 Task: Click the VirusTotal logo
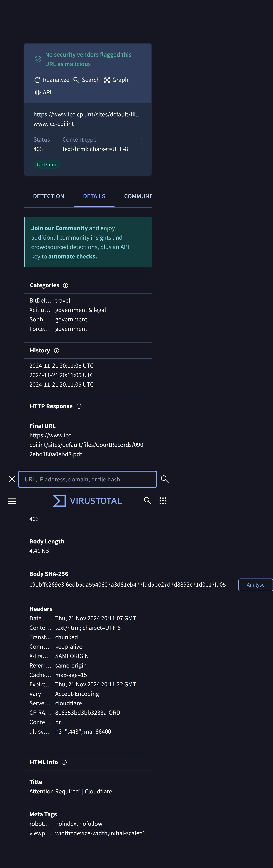[x=88, y=501]
